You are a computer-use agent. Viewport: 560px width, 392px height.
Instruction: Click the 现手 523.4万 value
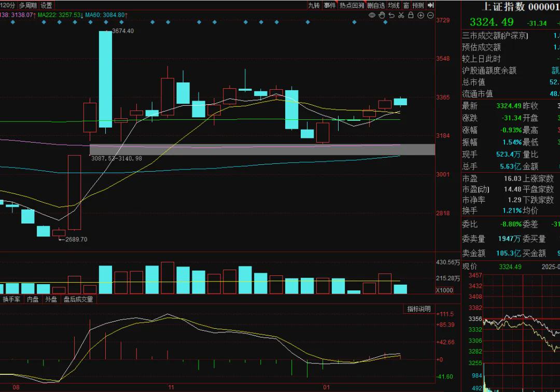pyautogui.click(x=508, y=154)
